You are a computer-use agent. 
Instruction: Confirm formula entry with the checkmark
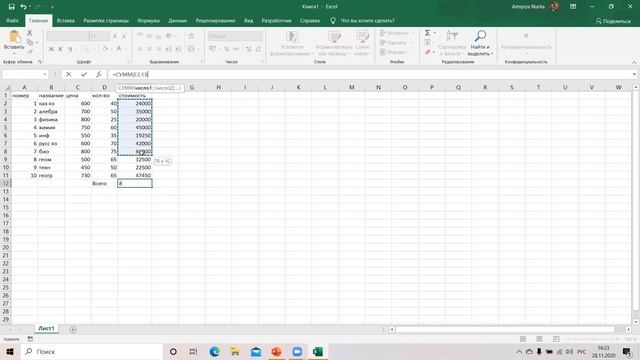pyautogui.click(x=84, y=74)
